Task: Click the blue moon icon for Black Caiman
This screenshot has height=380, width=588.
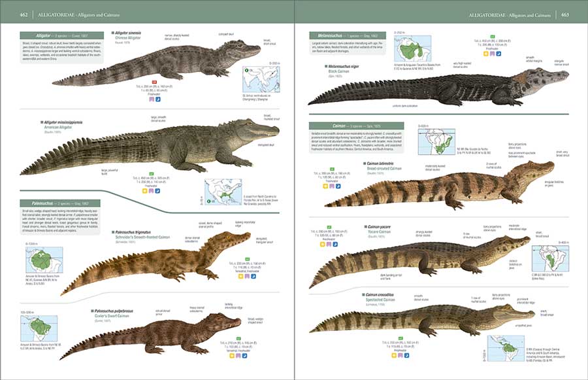Action: tap(498, 54)
